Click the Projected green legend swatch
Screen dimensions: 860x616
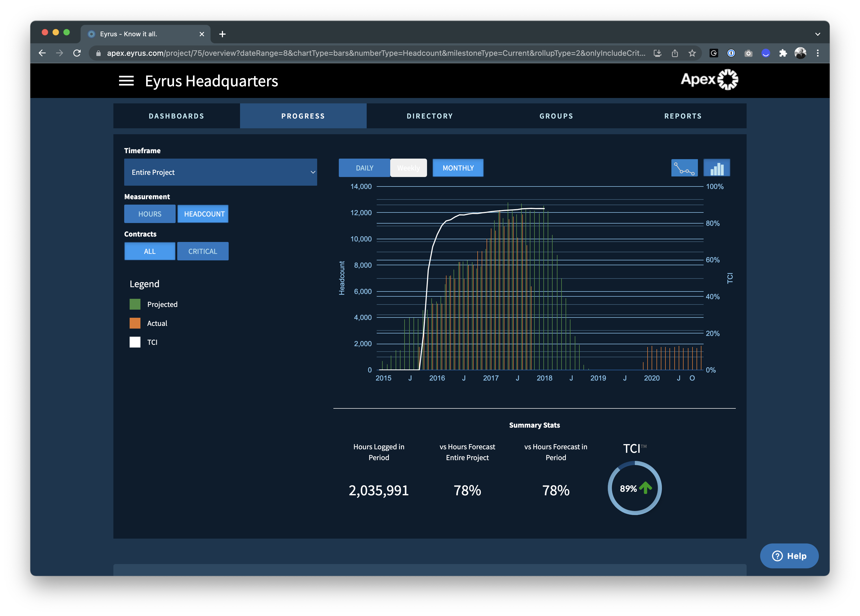135,304
